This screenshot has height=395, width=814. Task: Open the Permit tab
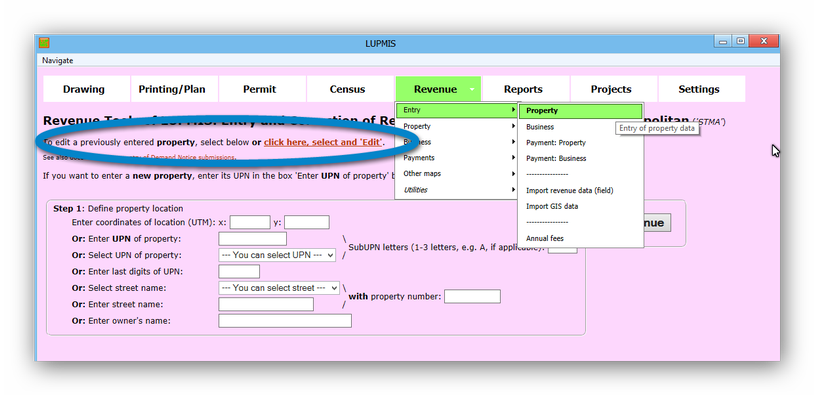(x=262, y=89)
